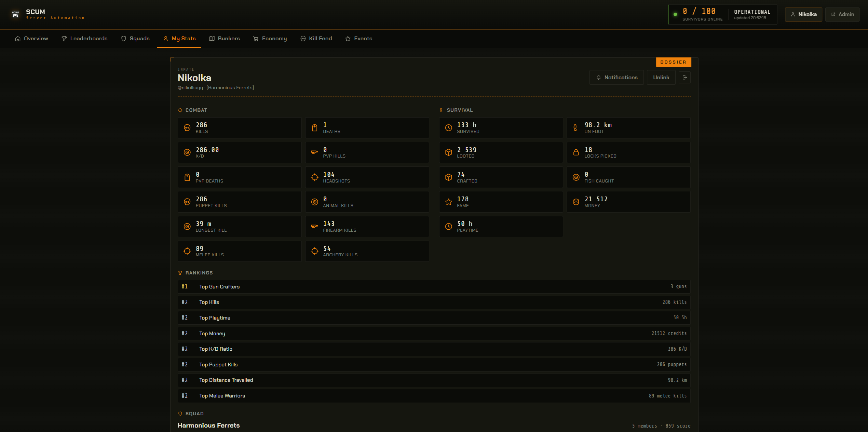Click the padlock icon beside Locks Picked
Viewport: 868px width, 432px height.
pos(576,152)
